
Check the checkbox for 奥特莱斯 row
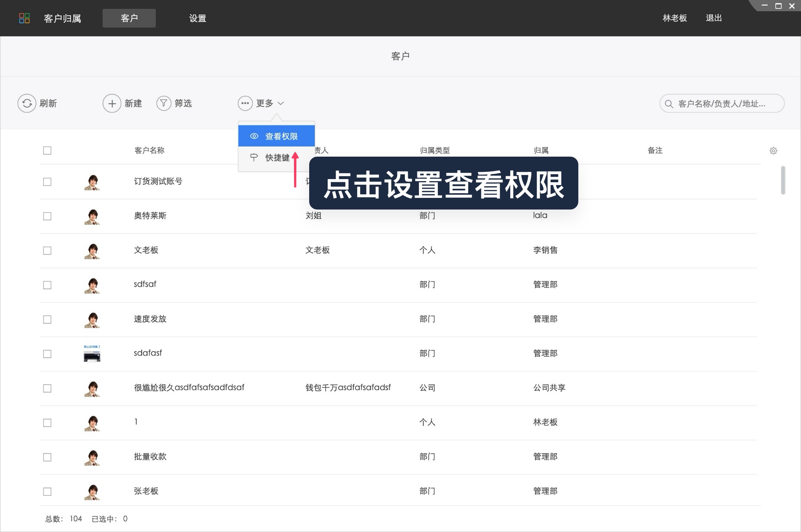(47, 216)
